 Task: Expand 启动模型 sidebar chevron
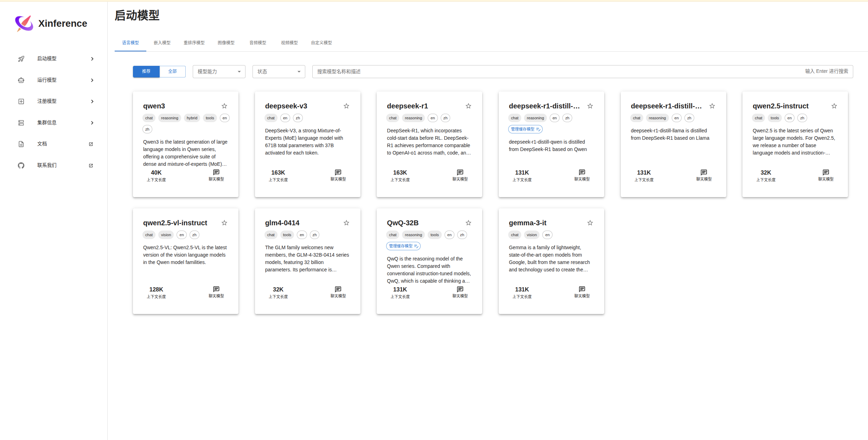[92, 59]
